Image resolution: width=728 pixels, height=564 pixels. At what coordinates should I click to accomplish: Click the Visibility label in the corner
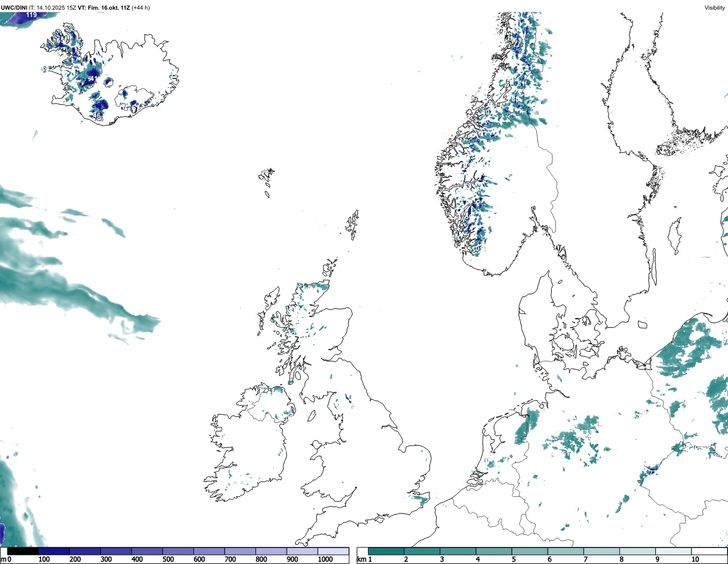(x=714, y=7)
